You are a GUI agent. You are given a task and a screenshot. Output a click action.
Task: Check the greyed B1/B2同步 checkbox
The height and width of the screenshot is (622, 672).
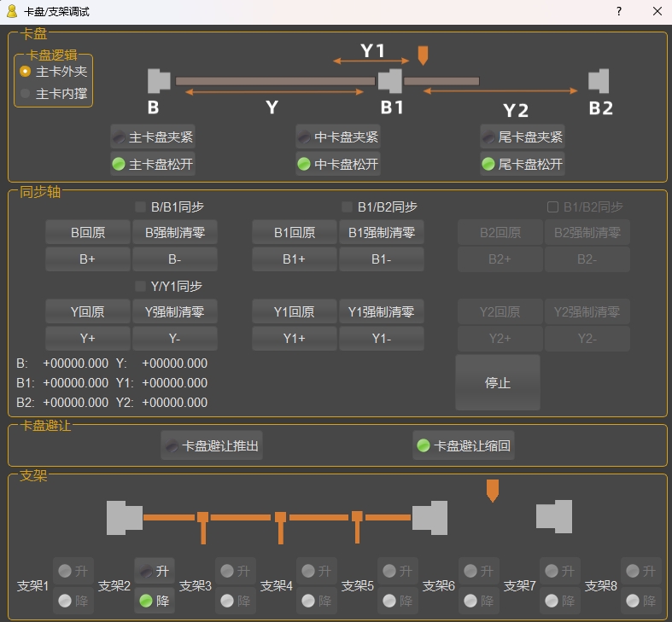coord(586,206)
